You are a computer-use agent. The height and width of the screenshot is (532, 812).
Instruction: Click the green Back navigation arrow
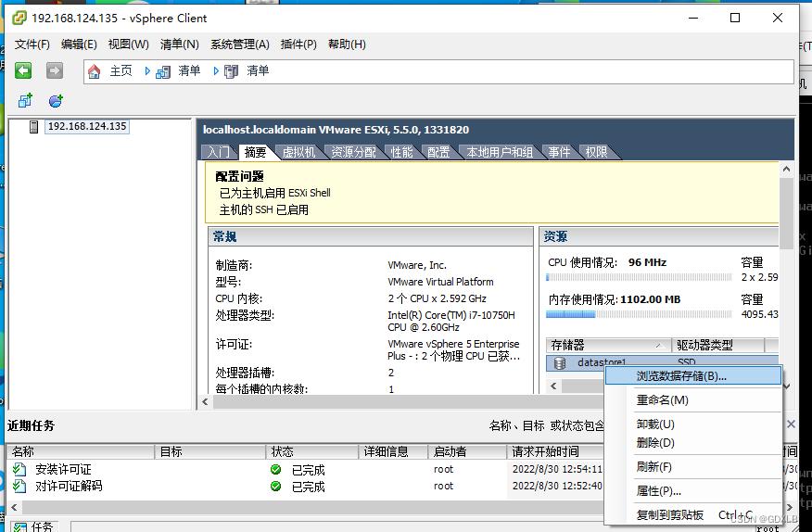click(x=23, y=70)
